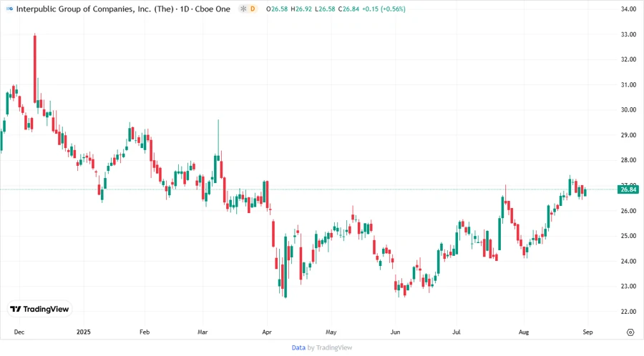Screen dimensions: 644x356
Task: Click the change value +0.15 (+0.56%)
Action: (x=384, y=9)
